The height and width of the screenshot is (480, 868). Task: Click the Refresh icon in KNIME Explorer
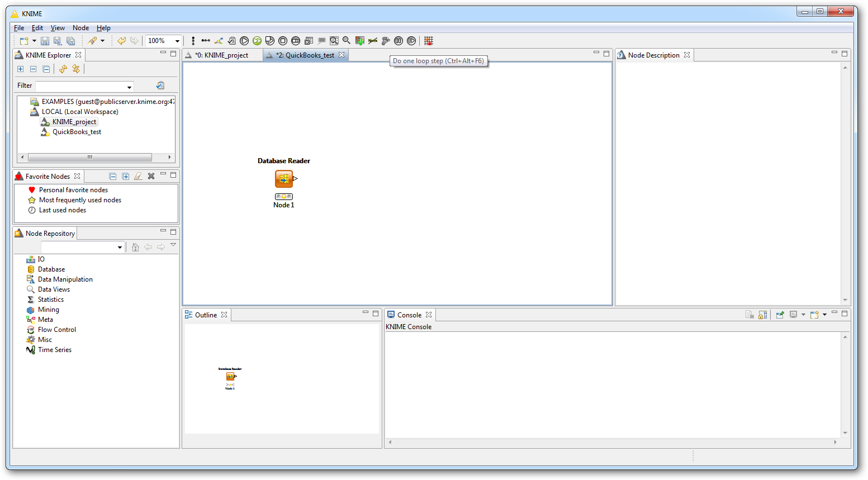point(63,69)
